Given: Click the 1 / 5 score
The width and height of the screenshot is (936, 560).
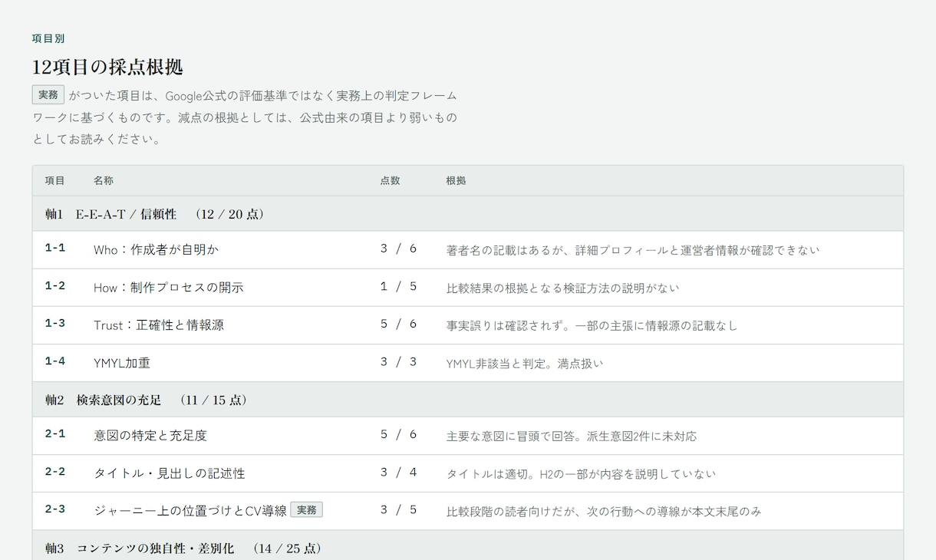Looking at the screenshot, I should point(398,286).
